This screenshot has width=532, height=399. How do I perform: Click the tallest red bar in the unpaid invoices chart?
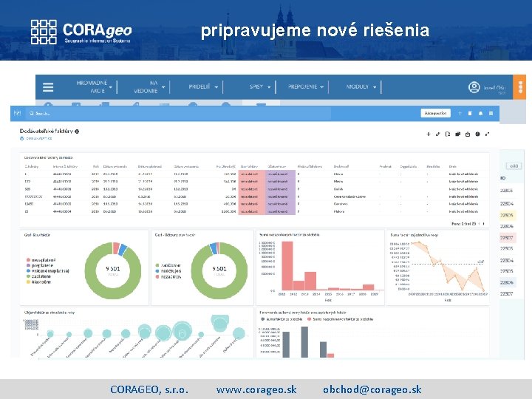point(287,266)
